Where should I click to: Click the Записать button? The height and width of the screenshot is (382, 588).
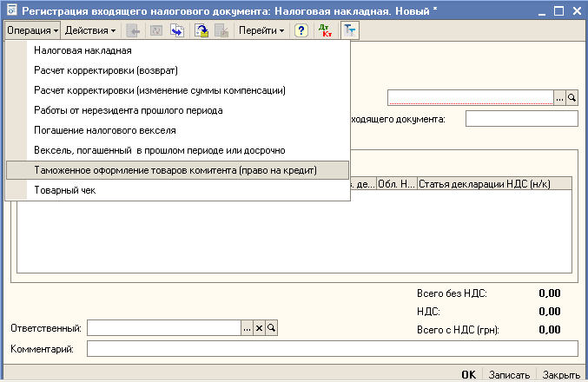[509, 374]
